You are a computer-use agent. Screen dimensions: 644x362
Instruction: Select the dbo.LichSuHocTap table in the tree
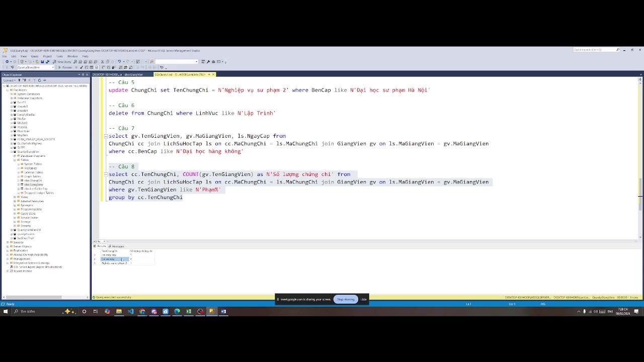(36, 189)
